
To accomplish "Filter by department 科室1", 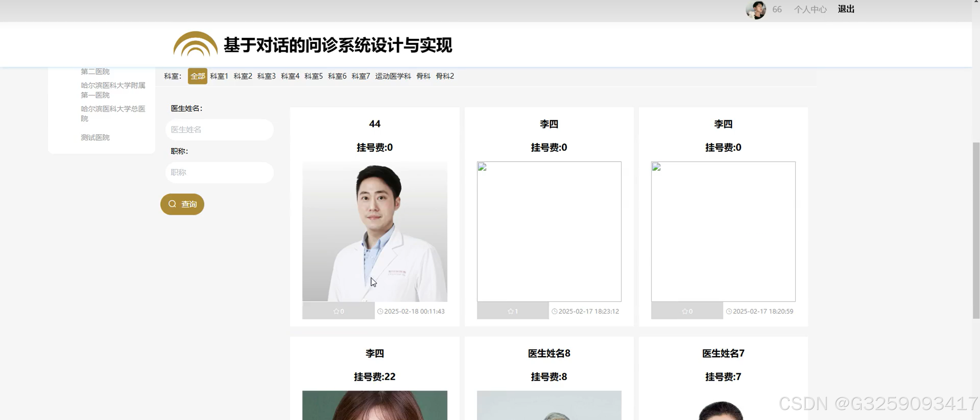I will pyautogui.click(x=219, y=76).
